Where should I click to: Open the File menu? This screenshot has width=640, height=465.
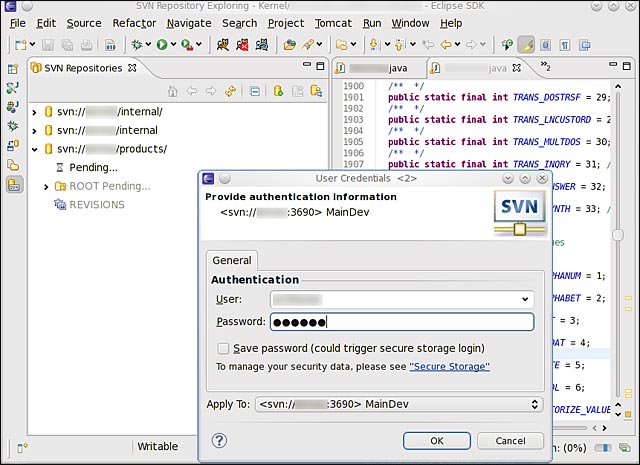[x=18, y=23]
